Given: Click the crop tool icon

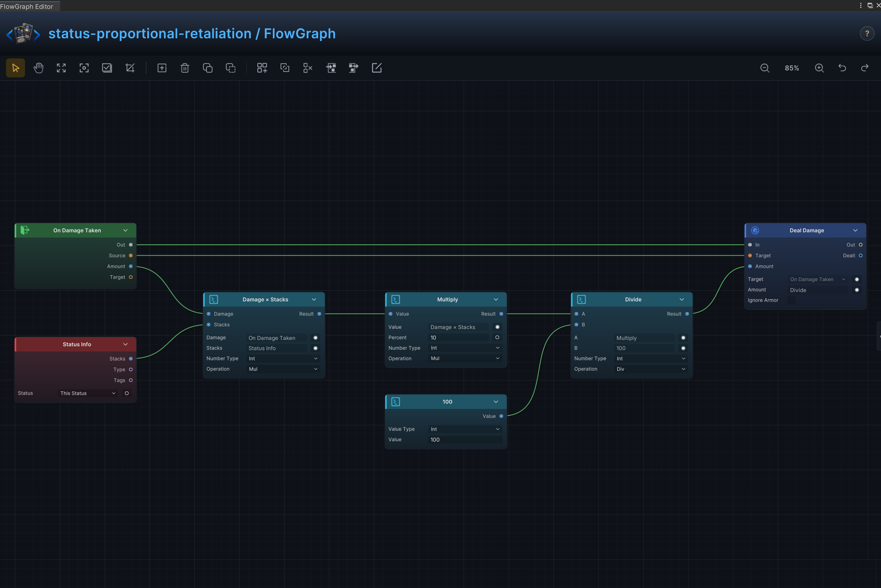Looking at the screenshot, I should 130,68.
